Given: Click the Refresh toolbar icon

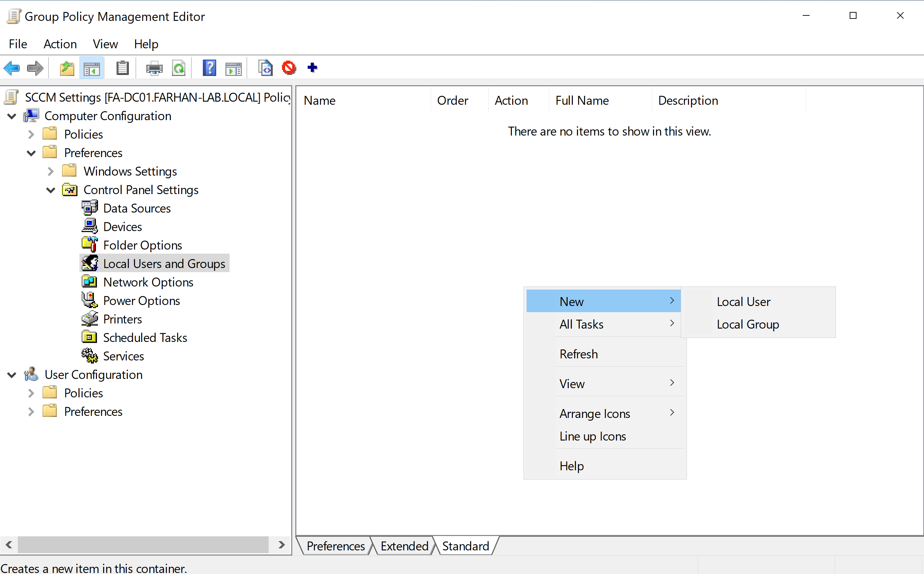Looking at the screenshot, I should (178, 68).
